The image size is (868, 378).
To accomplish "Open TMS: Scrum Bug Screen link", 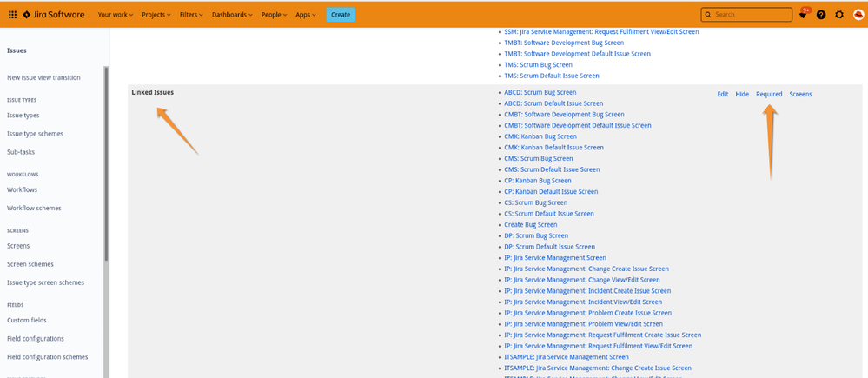I will click(x=538, y=65).
